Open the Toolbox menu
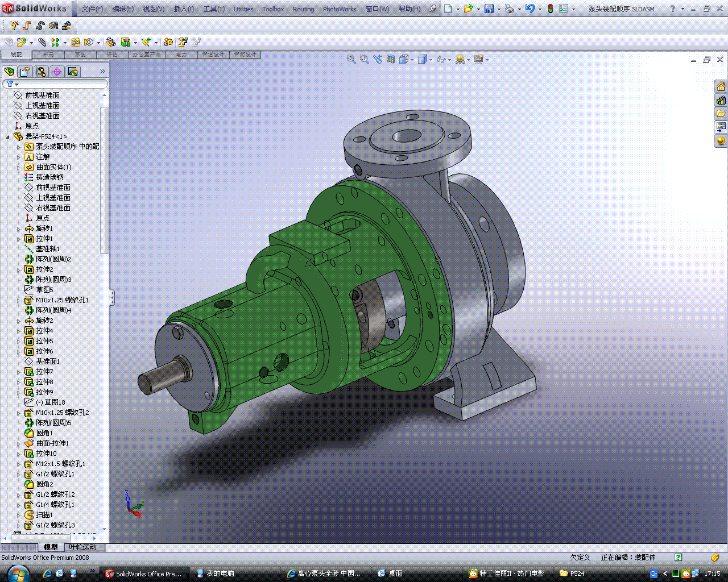 click(x=273, y=9)
